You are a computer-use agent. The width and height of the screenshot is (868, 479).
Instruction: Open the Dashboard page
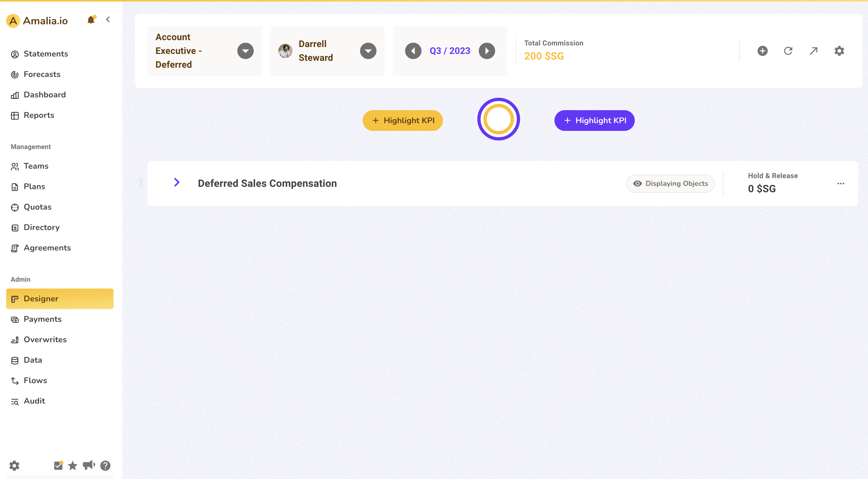click(60, 95)
